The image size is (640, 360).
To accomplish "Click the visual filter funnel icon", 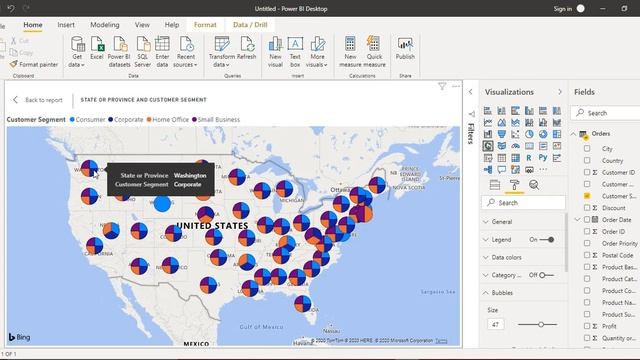I will (442, 86).
